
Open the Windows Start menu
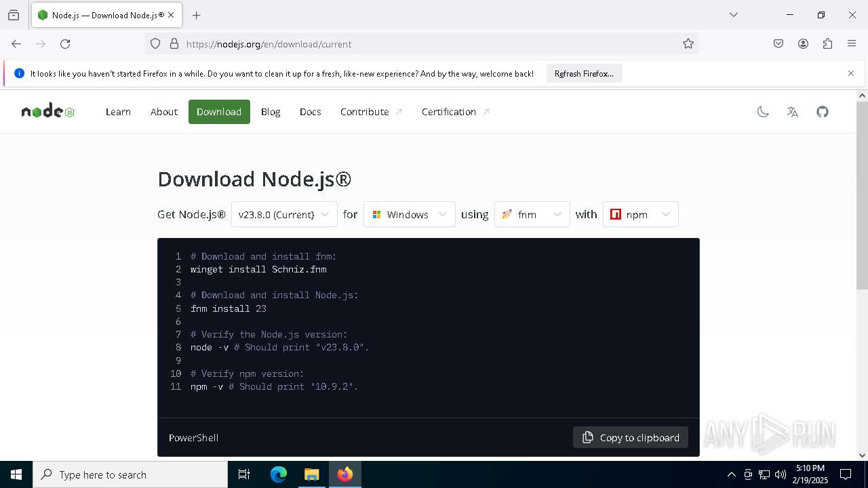click(x=16, y=474)
